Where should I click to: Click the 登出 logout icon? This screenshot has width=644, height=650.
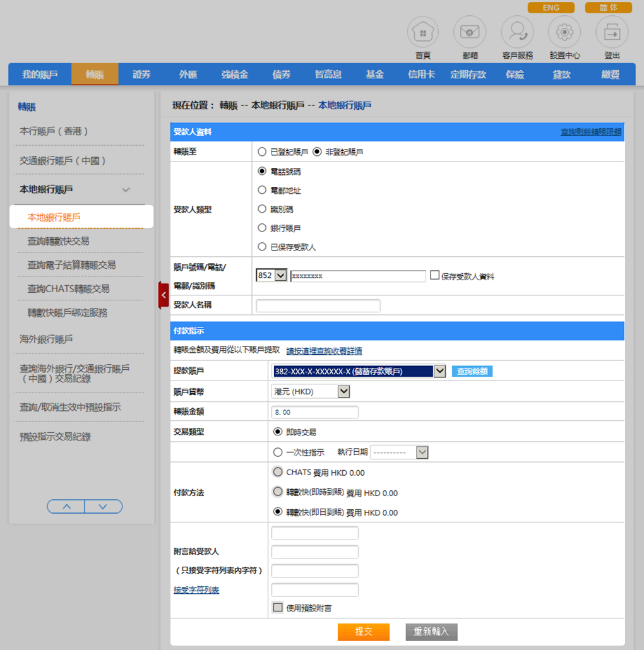611,32
